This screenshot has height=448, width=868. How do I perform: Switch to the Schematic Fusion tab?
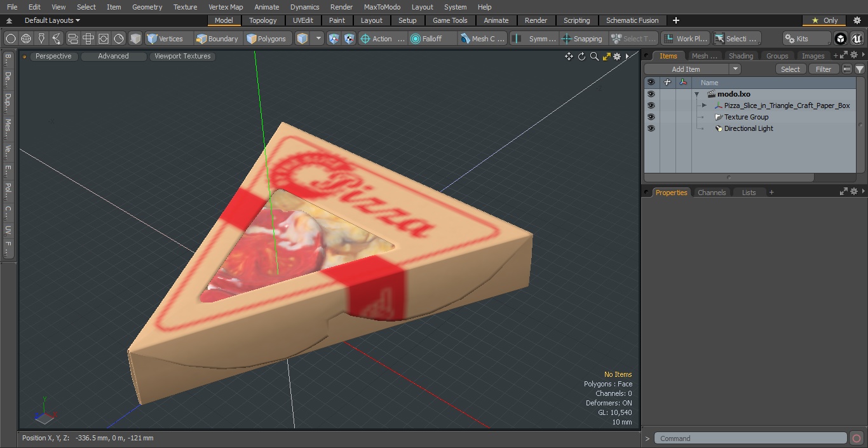point(632,20)
